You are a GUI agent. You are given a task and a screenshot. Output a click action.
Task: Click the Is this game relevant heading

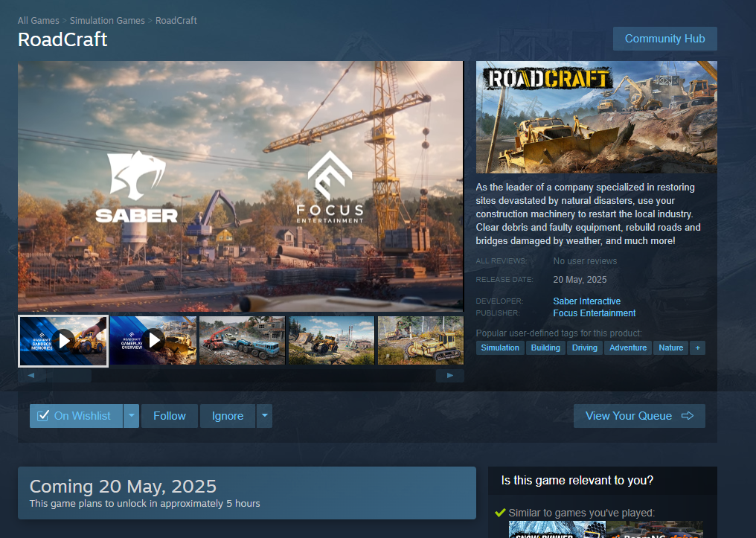(577, 481)
